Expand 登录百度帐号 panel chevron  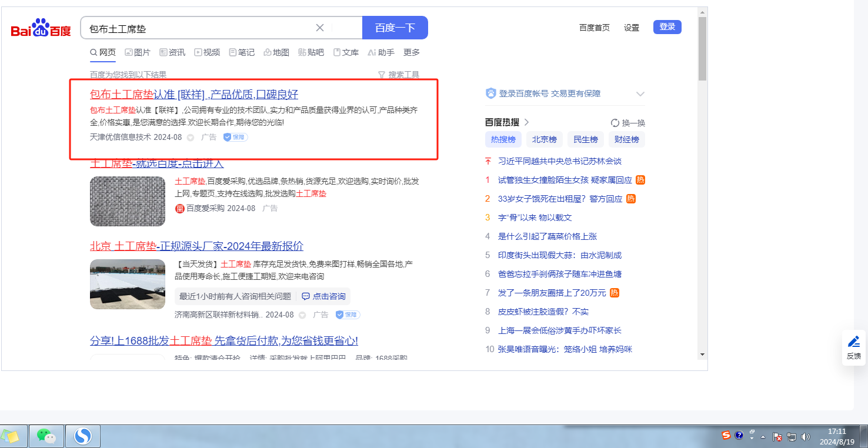640,94
